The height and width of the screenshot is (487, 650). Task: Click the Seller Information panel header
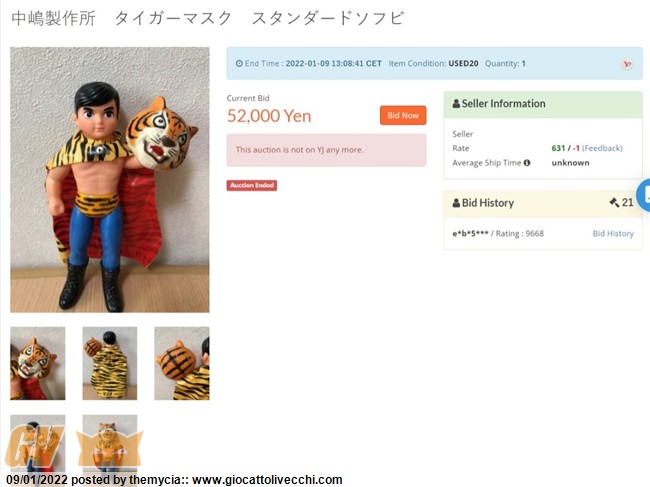pyautogui.click(x=542, y=104)
